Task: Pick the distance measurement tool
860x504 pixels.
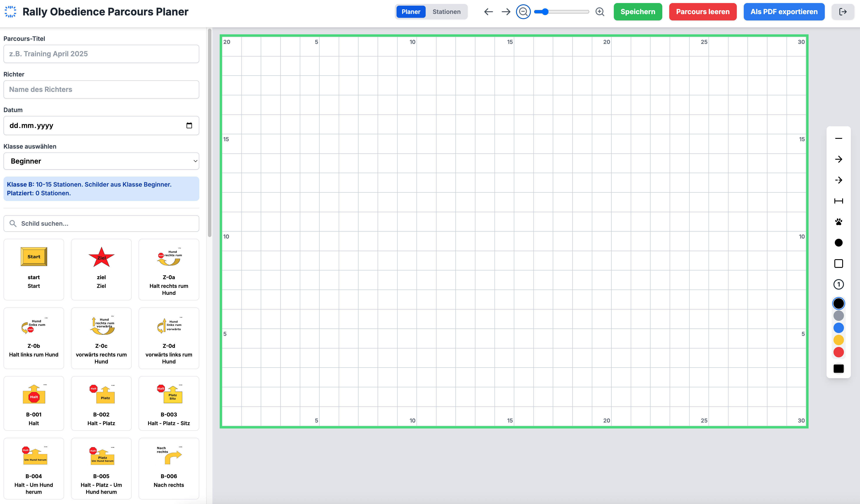Action: click(838, 201)
